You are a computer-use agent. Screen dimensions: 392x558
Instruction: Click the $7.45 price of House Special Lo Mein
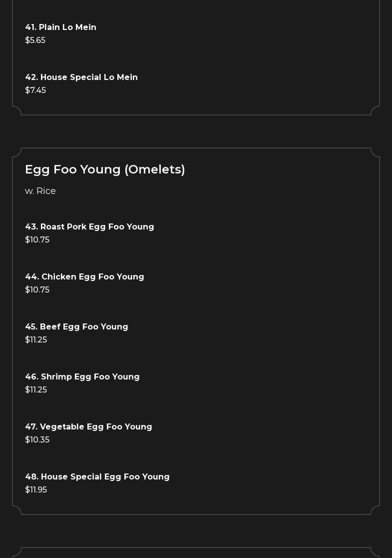point(35,90)
